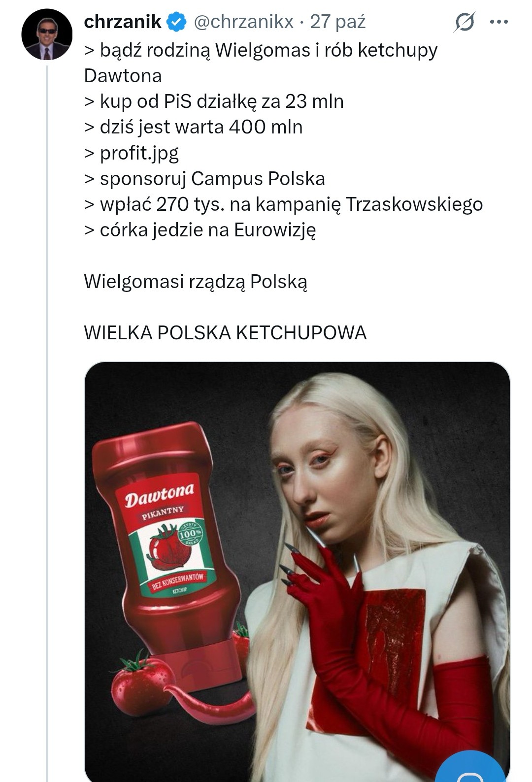532x782 pixels.
Task: Open the attached Dawtona image
Action: click(x=297, y=572)
